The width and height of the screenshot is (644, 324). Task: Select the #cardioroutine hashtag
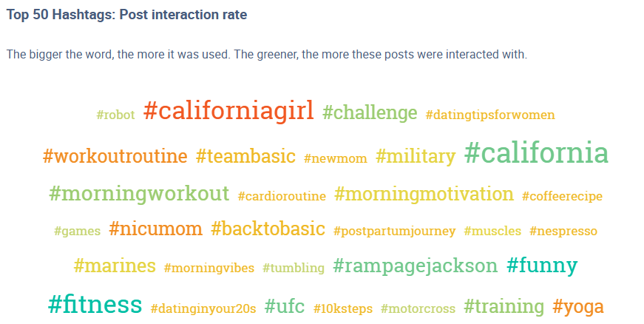tap(282, 197)
